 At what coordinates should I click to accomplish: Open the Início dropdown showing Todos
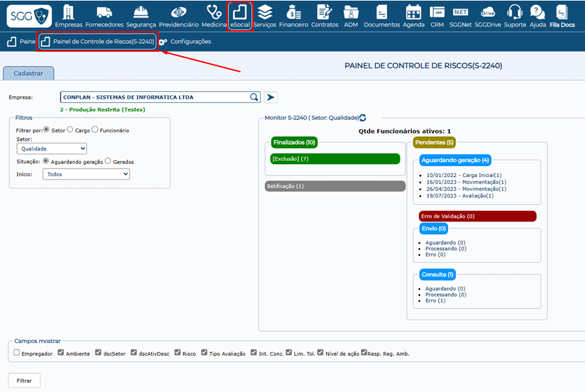click(86, 174)
